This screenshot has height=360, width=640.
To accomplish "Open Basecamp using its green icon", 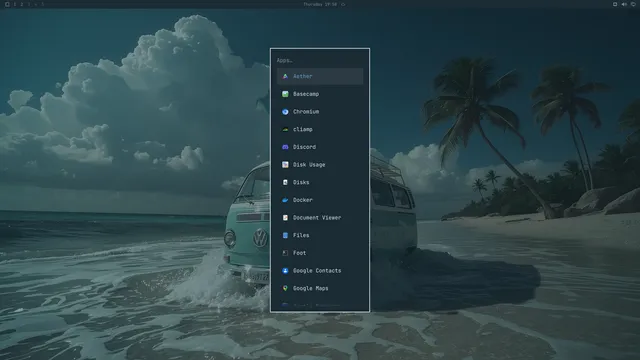I will coord(285,94).
